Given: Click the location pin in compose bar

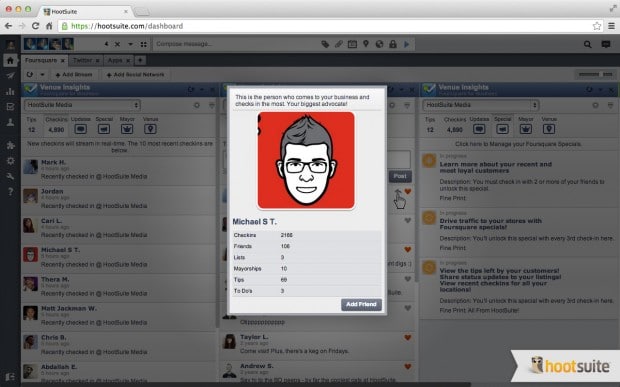Looking at the screenshot, I should pos(366,44).
